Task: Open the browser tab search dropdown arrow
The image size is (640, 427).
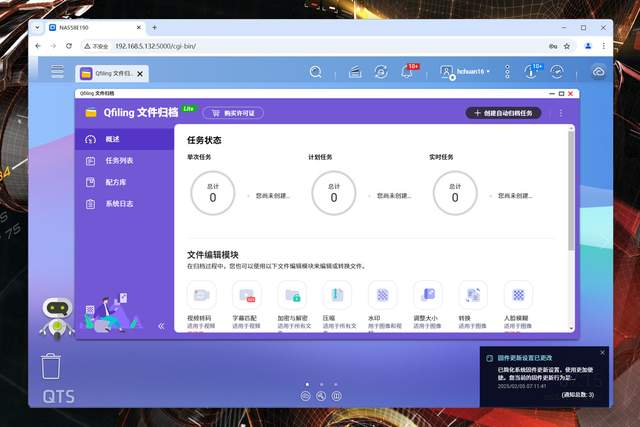Action: pos(37,27)
